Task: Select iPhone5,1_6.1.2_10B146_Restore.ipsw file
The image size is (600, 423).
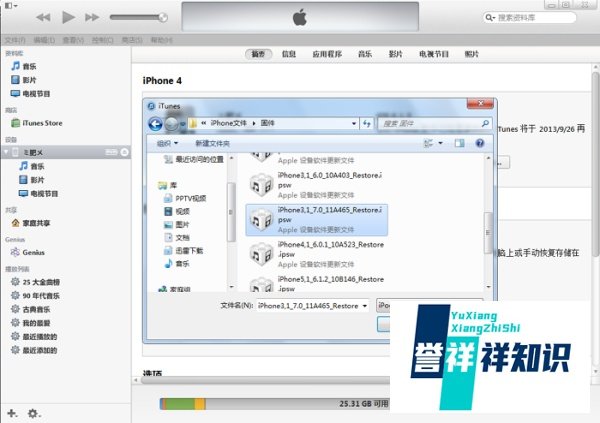Action: tap(316, 284)
